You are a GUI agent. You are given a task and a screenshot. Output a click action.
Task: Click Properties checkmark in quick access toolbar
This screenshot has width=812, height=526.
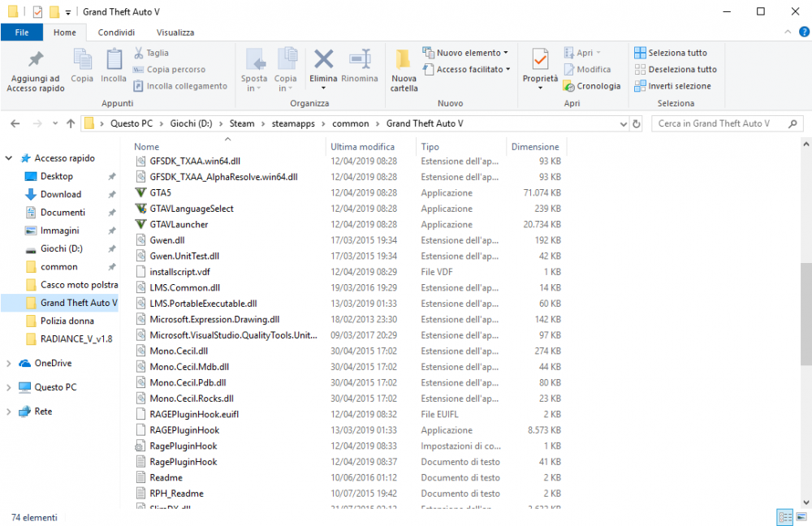37,11
